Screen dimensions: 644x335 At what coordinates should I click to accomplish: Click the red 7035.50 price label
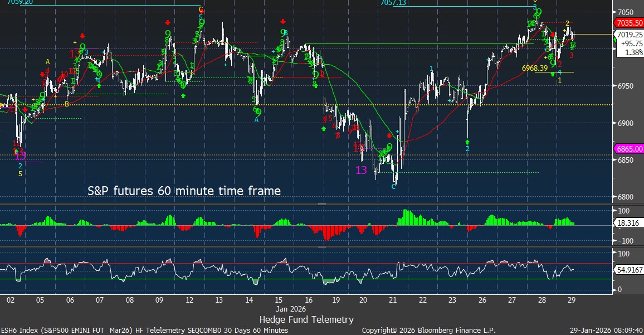click(628, 23)
